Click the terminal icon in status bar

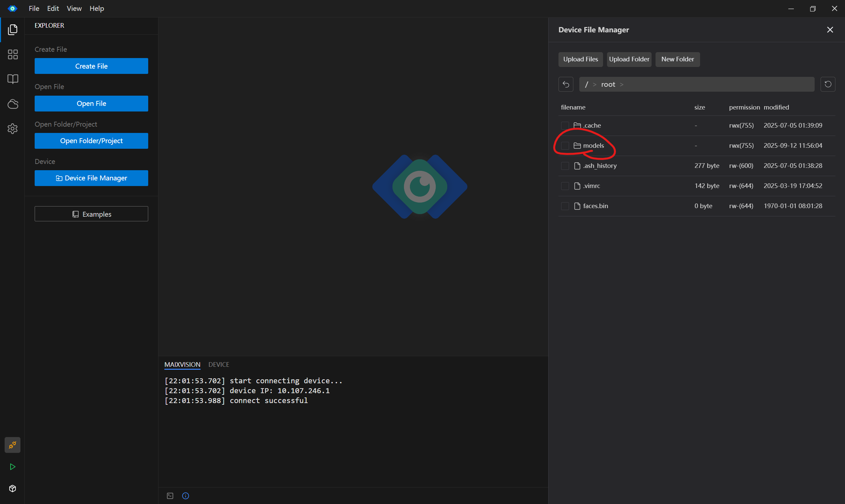click(170, 496)
